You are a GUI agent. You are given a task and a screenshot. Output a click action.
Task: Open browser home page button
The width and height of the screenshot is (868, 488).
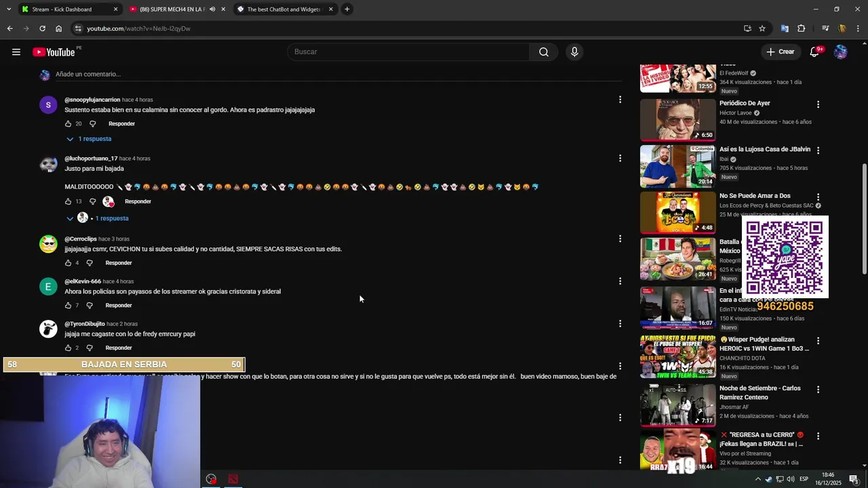coord(58,28)
